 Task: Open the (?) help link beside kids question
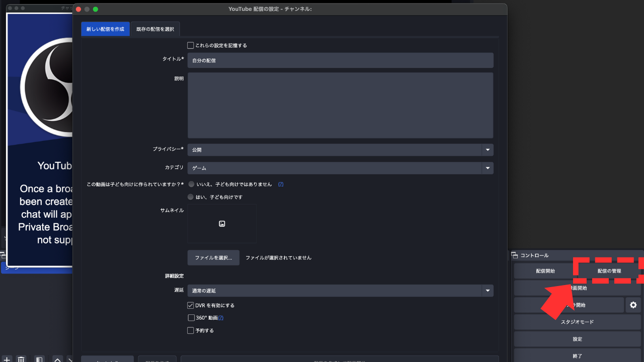(281, 184)
